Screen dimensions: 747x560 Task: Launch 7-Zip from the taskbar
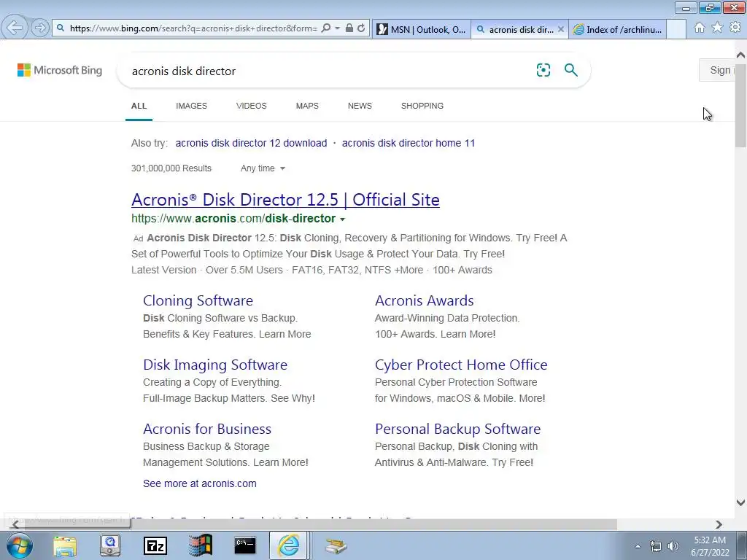[155, 545]
